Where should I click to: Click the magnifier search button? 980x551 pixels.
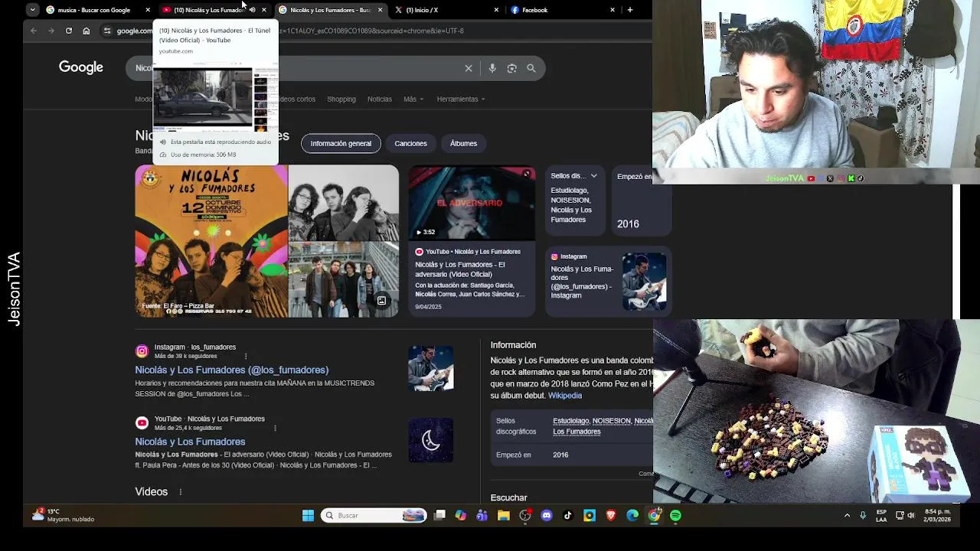pyautogui.click(x=531, y=68)
